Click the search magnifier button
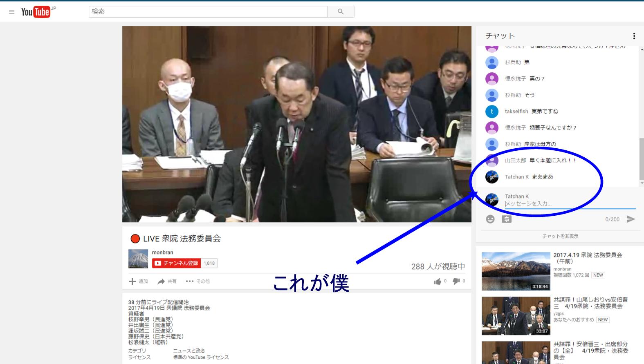Image resolution: width=644 pixels, height=364 pixels. (341, 12)
